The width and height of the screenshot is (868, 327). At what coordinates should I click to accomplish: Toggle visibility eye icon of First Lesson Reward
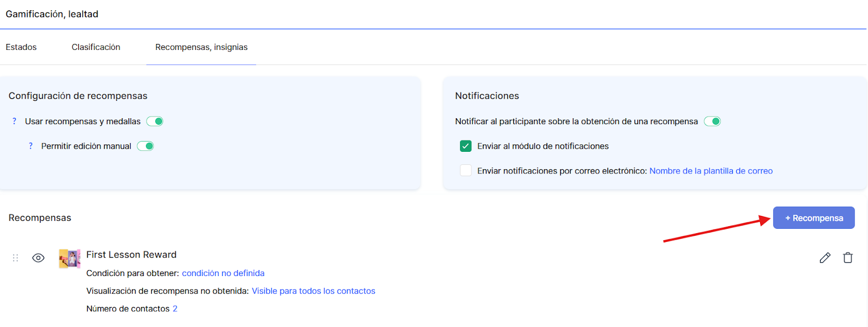click(39, 258)
